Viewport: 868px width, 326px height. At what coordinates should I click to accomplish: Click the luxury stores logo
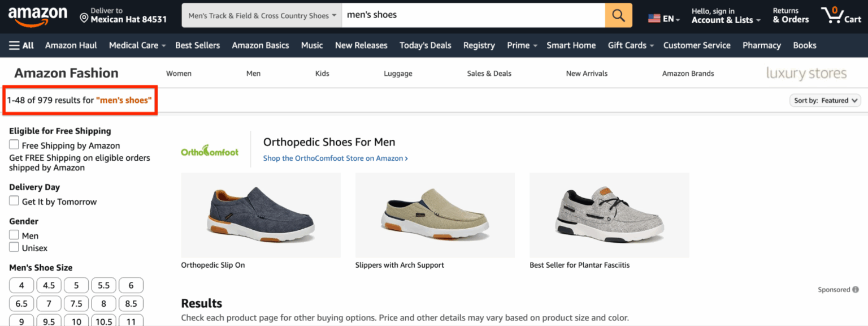point(806,73)
